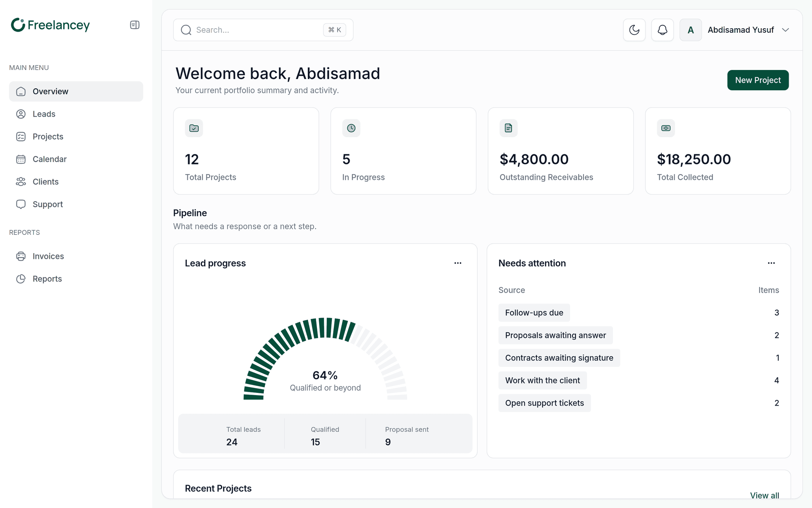The height and width of the screenshot is (508, 812).
Task: Focus the Search input field
Action: pos(263,30)
